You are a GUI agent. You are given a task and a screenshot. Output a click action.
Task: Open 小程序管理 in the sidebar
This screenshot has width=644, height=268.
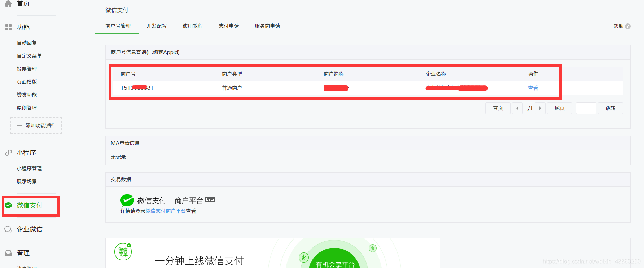click(29, 168)
